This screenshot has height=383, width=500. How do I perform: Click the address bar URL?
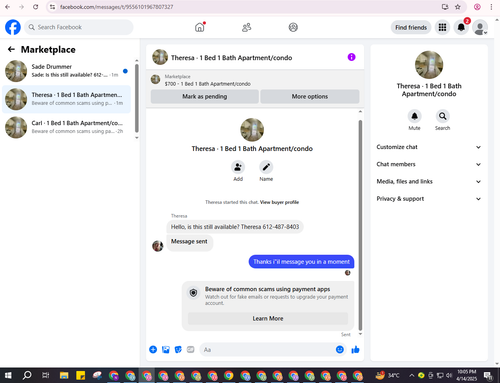coord(117,7)
